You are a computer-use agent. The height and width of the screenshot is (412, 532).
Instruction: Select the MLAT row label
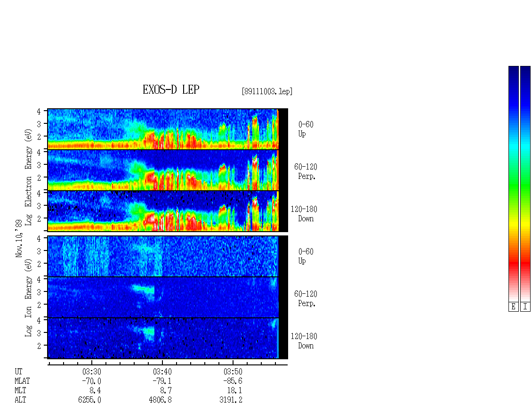tap(22, 381)
